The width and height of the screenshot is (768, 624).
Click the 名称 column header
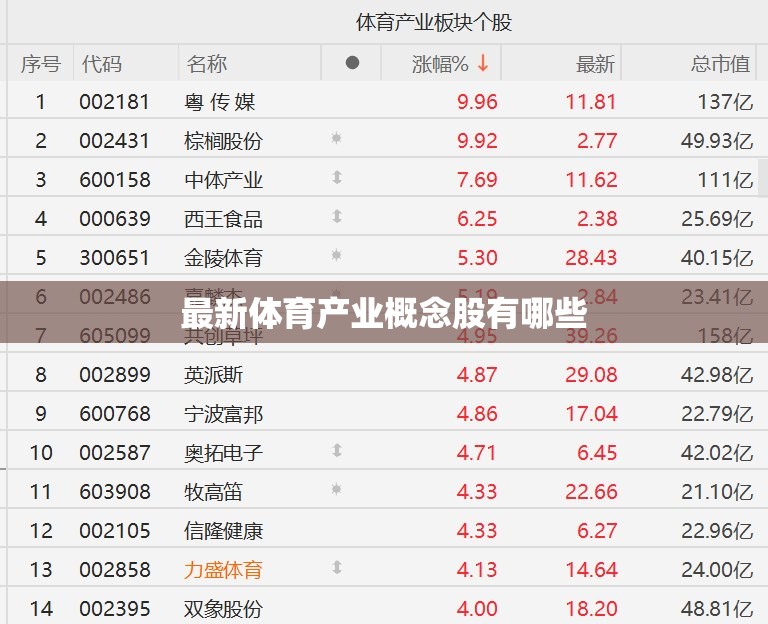(x=206, y=64)
